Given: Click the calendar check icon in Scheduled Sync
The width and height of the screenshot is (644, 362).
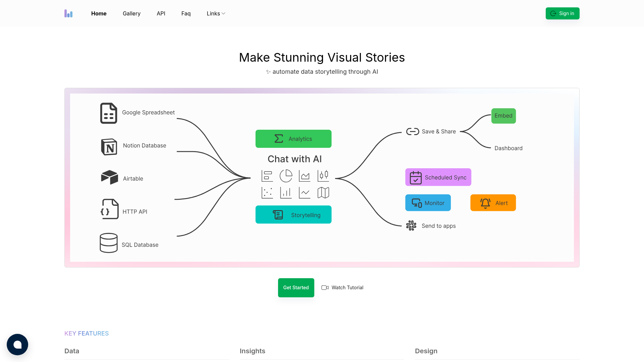Looking at the screenshot, I should [416, 178].
